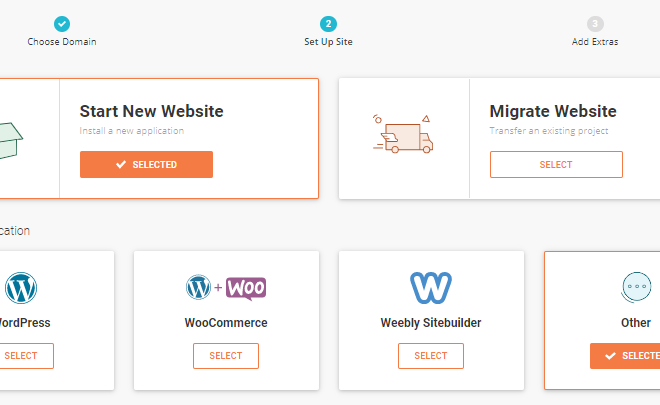Go to the Choose Domain step label

62,42
